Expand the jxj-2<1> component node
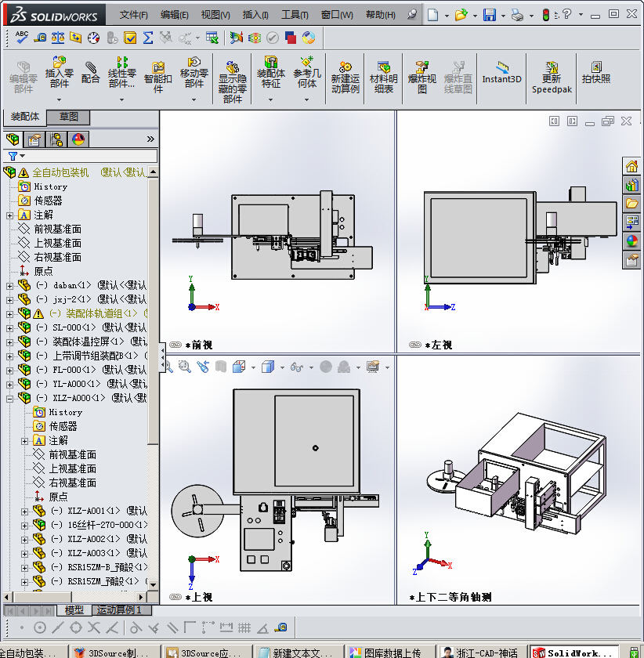The image size is (644, 658). 9,301
